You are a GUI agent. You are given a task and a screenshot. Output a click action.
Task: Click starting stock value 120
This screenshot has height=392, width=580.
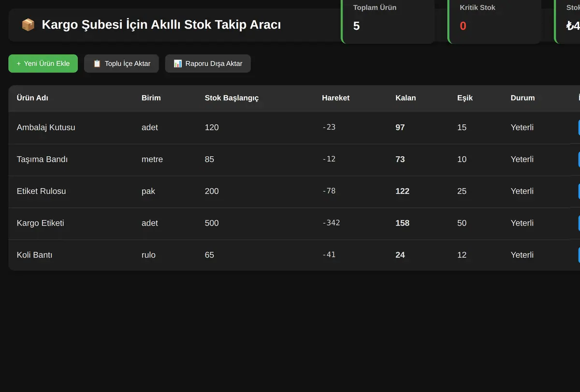pyautogui.click(x=212, y=128)
